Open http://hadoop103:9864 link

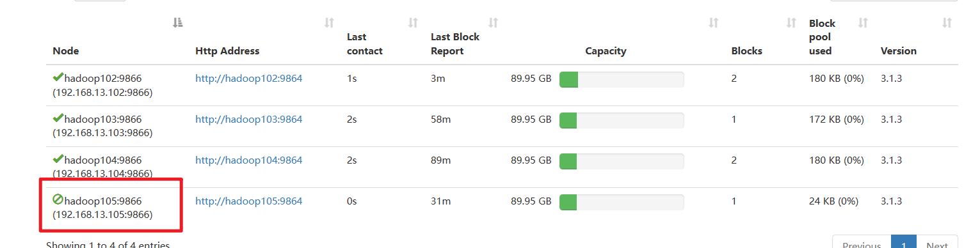248,119
